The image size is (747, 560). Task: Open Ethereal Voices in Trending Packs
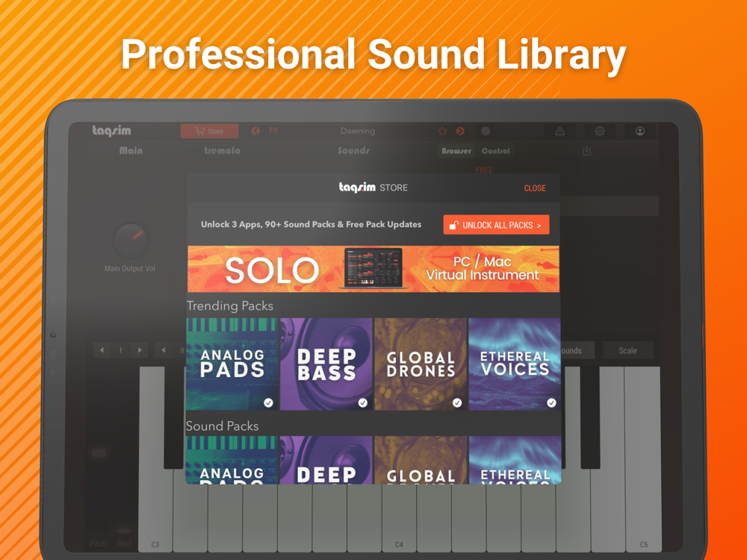pos(515,364)
